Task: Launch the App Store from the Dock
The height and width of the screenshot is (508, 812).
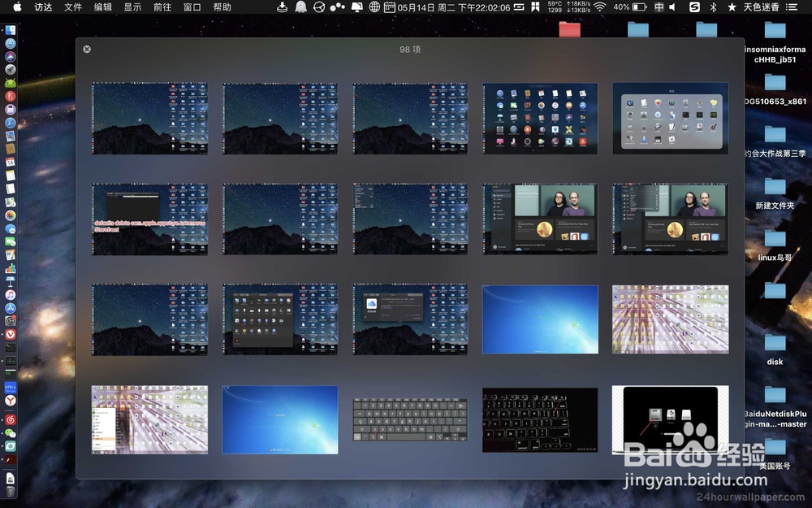Action: click(x=11, y=308)
